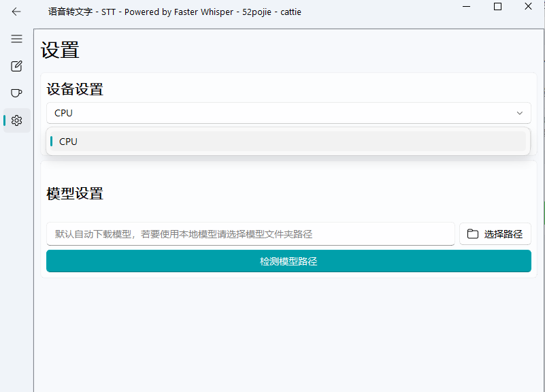The width and height of the screenshot is (545, 392).
Task: Open the hamburger navigation menu
Action: point(16,39)
